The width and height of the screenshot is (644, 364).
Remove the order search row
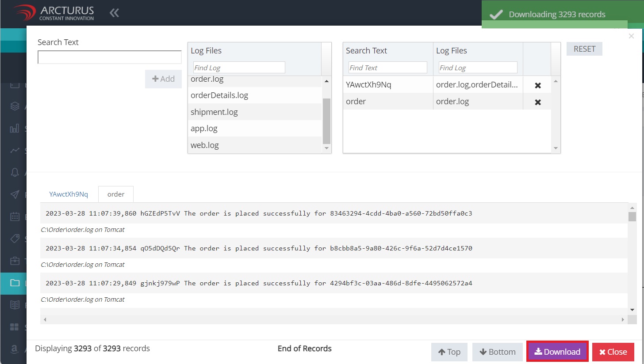tap(538, 102)
